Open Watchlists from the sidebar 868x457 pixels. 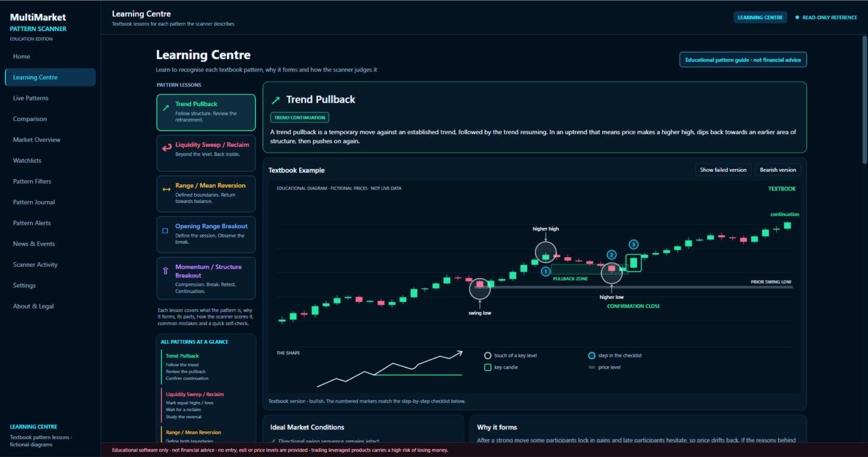click(50, 160)
